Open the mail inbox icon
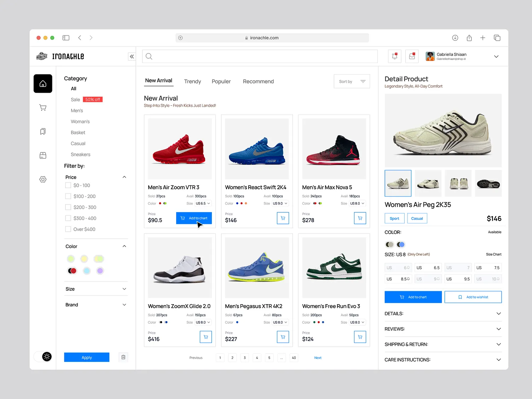The width and height of the screenshot is (532, 399). pyautogui.click(x=412, y=56)
